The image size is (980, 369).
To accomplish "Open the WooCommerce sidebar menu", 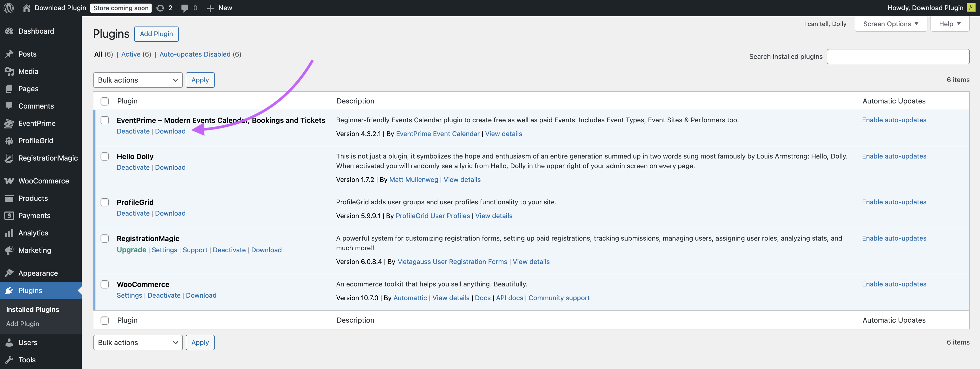I will (43, 181).
